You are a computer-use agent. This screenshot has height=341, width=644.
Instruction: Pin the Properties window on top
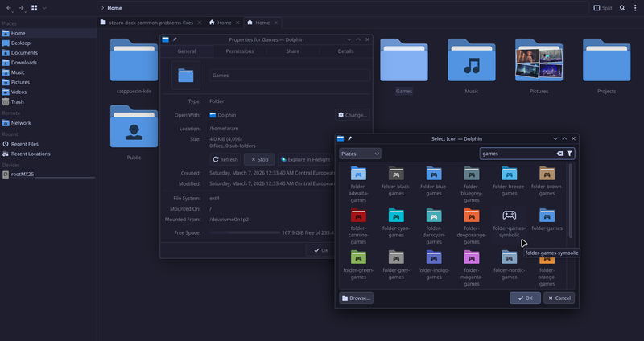[175, 39]
